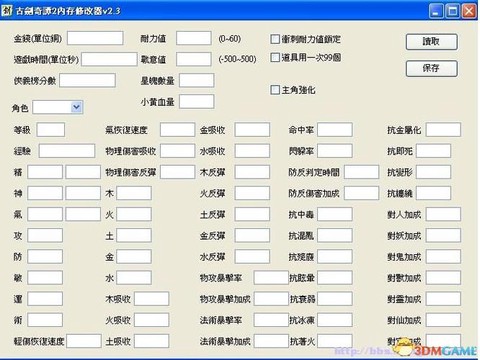This screenshot has width=480, height=360.
Task: Click the 敏 input field
Action: tap(45, 277)
